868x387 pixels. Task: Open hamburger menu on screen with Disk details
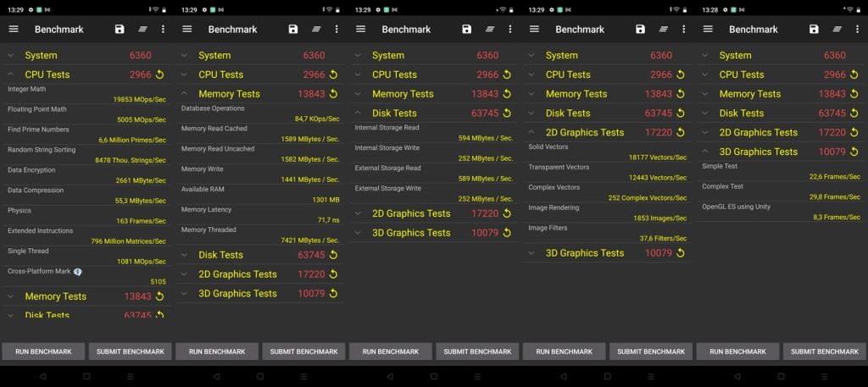[x=361, y=30]
